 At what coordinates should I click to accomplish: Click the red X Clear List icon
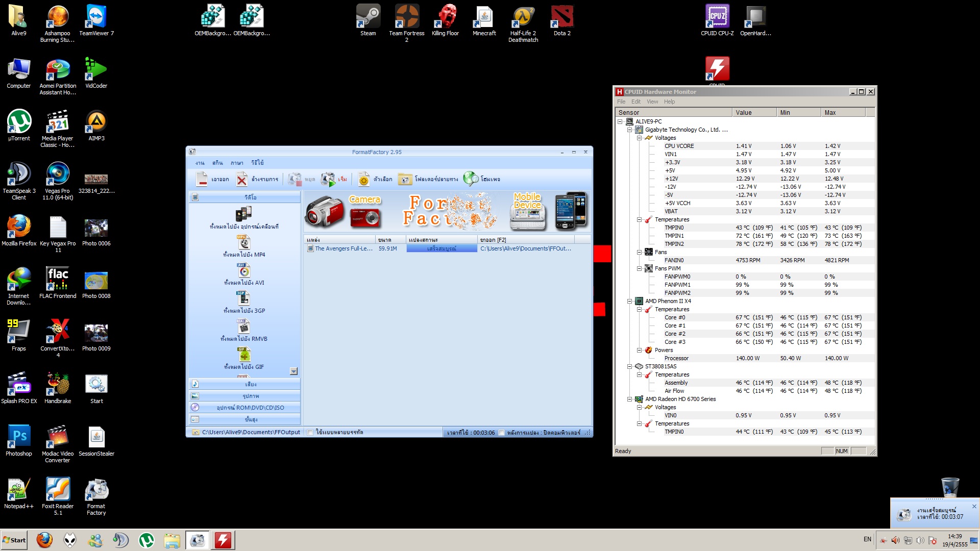click(x=242, y=179)
